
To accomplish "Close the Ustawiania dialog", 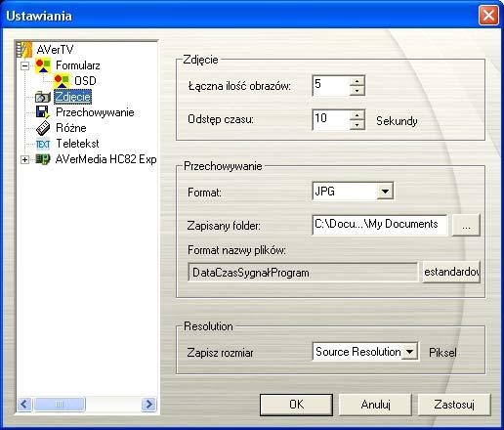I will (x=488, y=15).
